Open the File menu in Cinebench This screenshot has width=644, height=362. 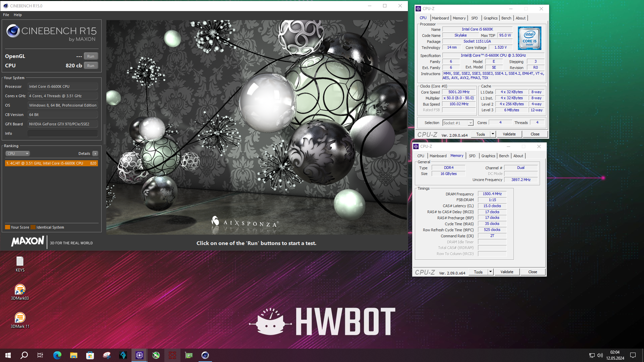pyautogui.click(x=6, y=15)
